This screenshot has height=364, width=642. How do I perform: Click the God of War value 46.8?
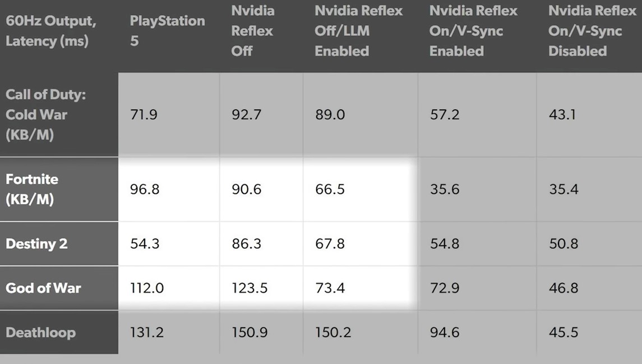[x=563, y=288]
